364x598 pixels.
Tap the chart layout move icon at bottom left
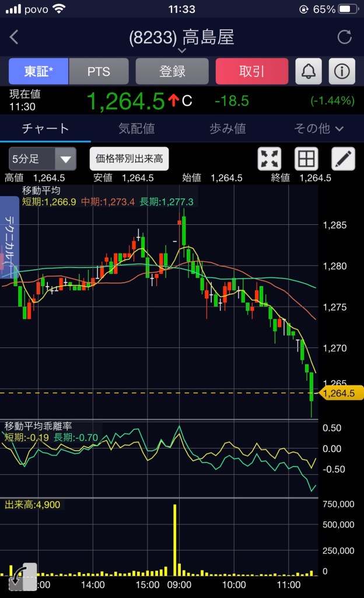23,576
